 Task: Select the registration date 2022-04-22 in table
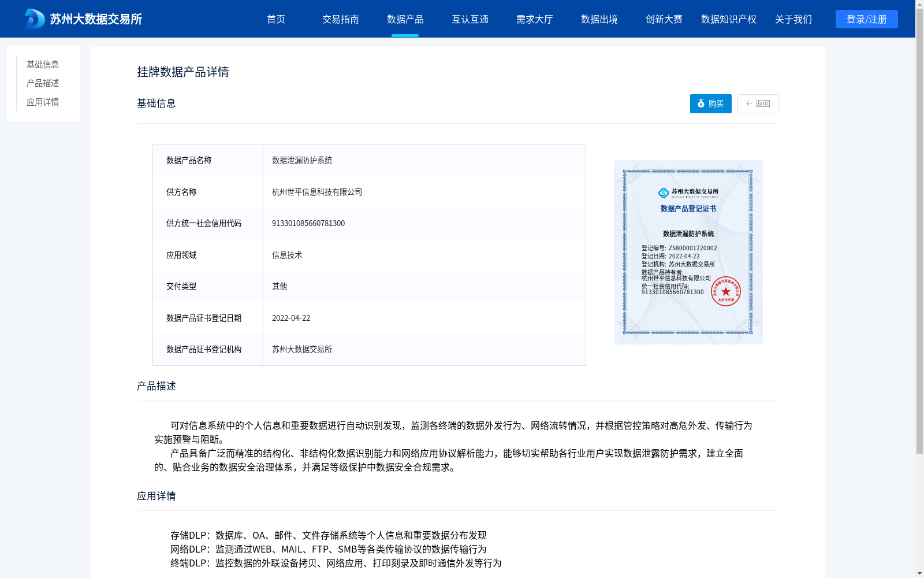click(291, 318)
